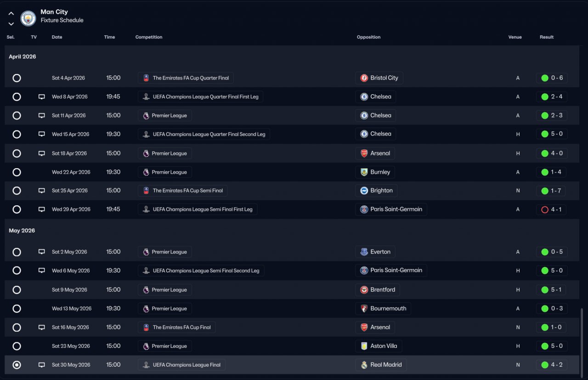588x380 pixels.
Task: Click the Burnley club badge
Action: pos(364,172)
